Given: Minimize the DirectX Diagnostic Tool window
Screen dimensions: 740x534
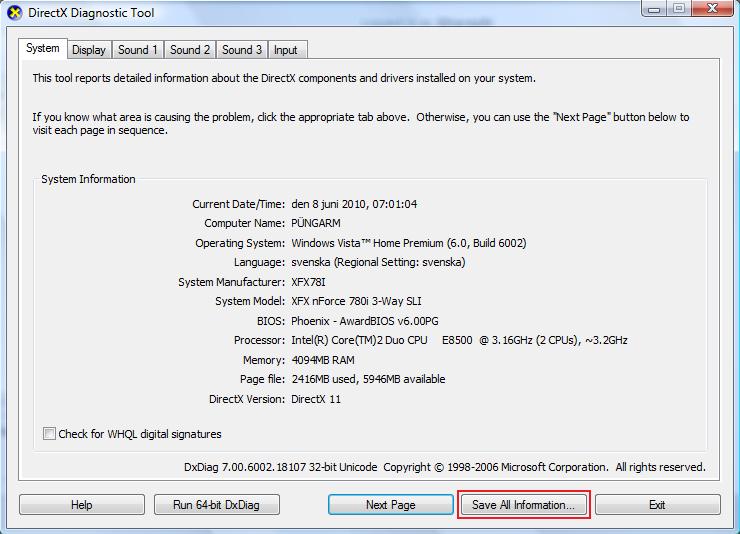Looking at the screenshot, I should click(x=654, y=8).
